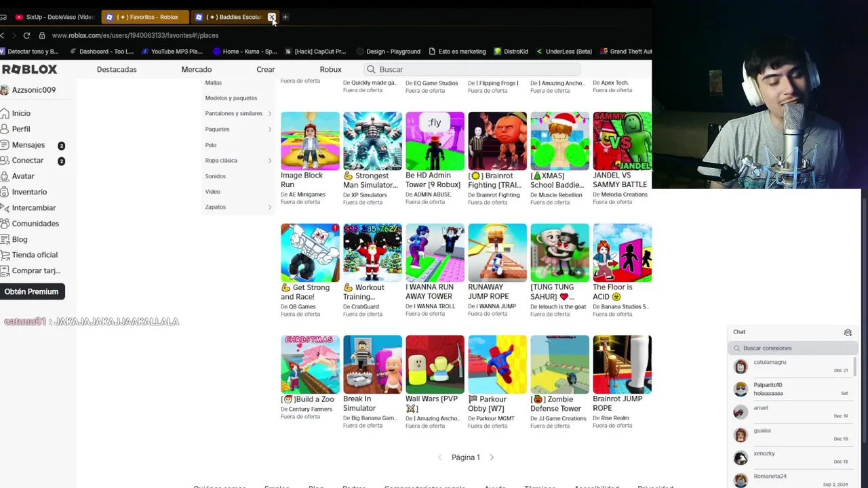Expand the Paquetes submenu

click(269, 129)
